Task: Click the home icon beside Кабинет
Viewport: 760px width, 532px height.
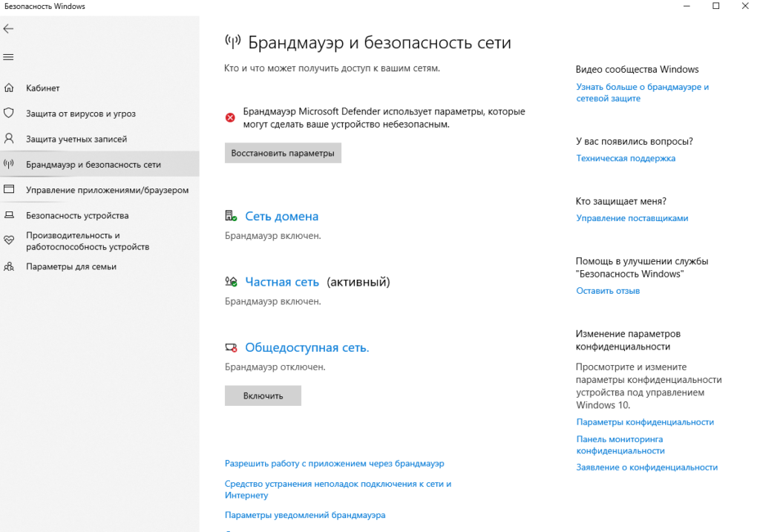Action: [9, 88]
